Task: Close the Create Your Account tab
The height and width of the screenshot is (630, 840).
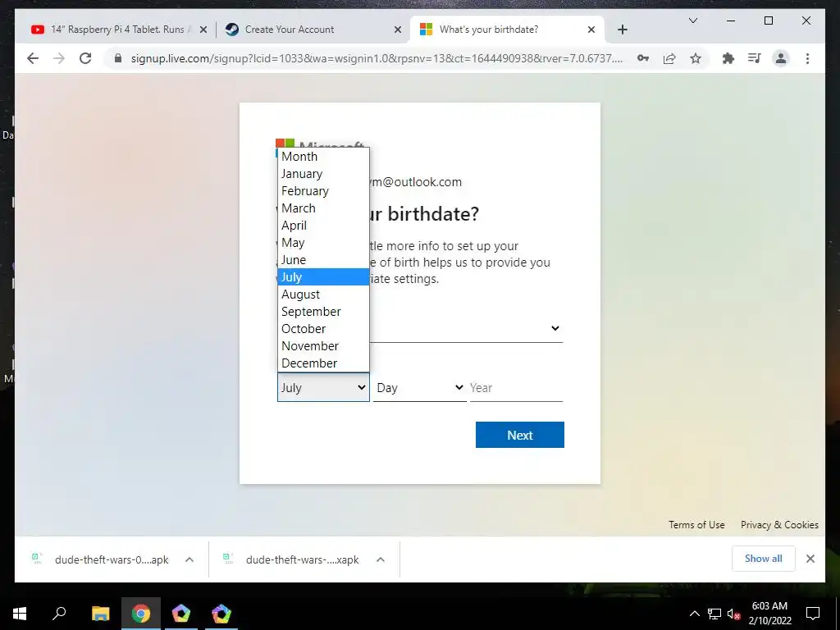Action: [x=398, y=30]
